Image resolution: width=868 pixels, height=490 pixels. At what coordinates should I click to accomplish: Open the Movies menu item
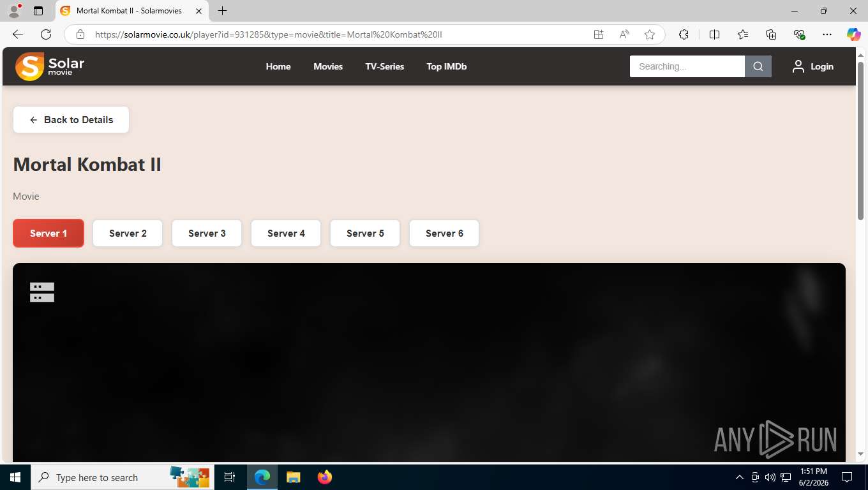click(x=328, y=66)
